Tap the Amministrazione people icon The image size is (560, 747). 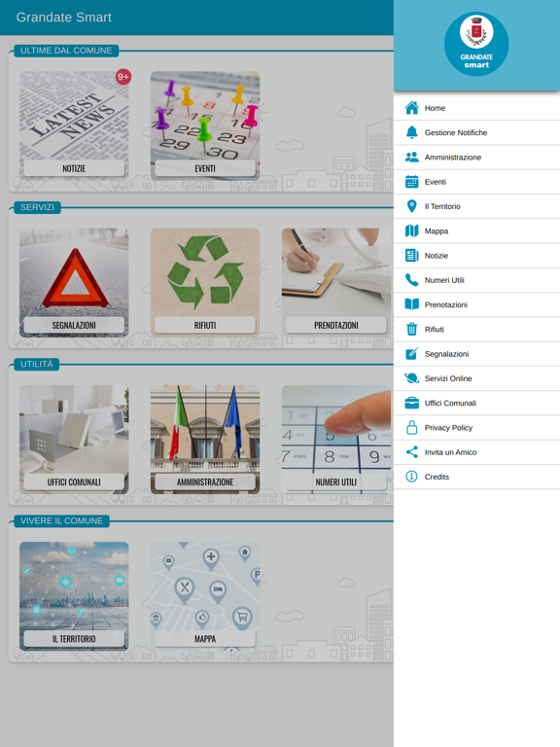coord(411,158)
